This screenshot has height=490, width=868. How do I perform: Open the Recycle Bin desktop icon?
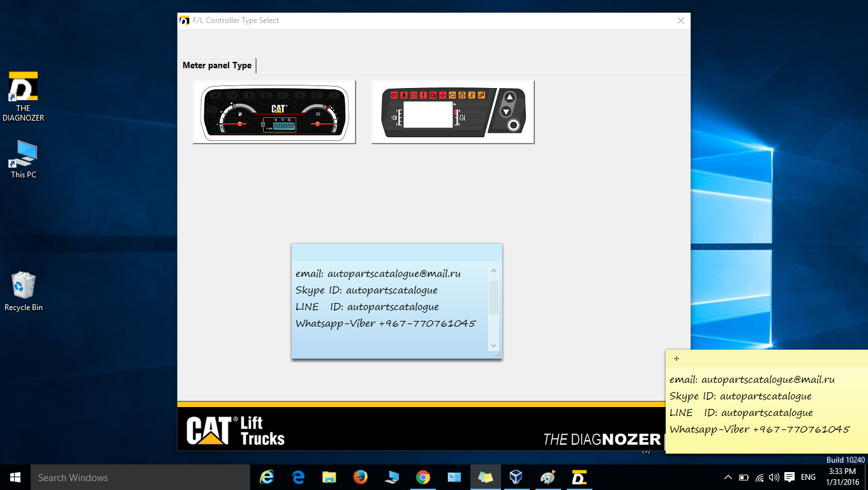tap(24, 292)
